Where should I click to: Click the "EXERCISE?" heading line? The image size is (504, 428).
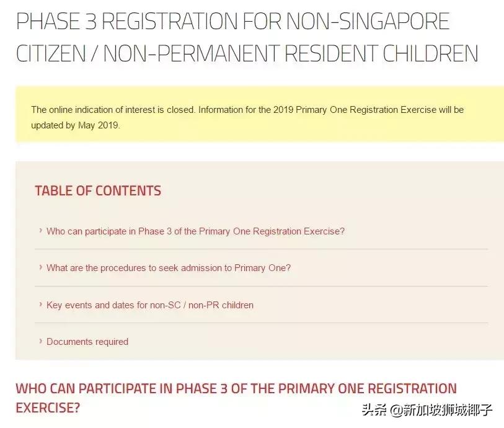click(48, 408)
